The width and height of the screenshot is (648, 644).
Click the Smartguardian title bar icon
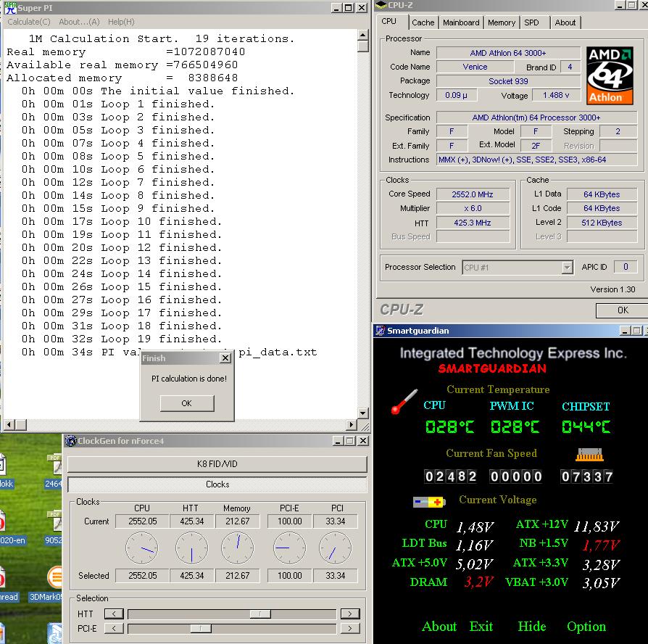click(x=380, y=331)
